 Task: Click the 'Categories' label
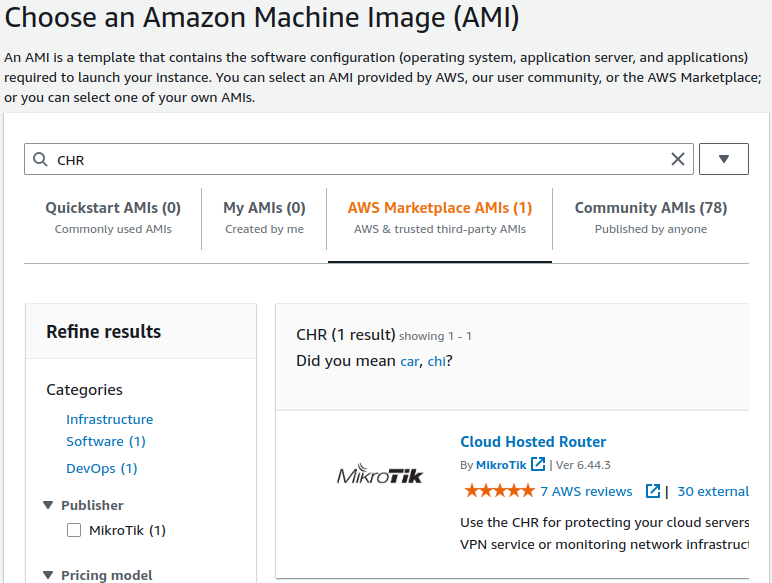tap(84, 389)
